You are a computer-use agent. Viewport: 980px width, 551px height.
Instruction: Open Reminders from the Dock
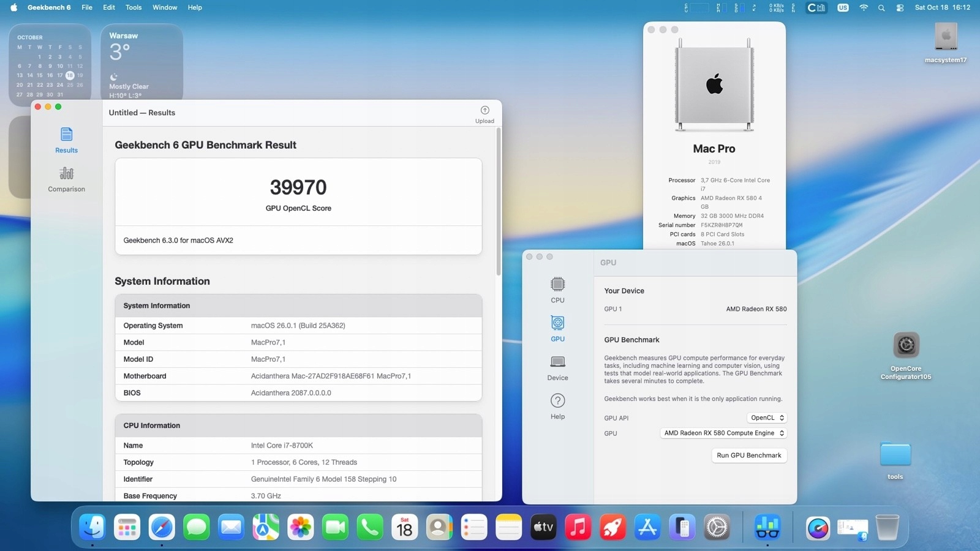tap(474, 527)
